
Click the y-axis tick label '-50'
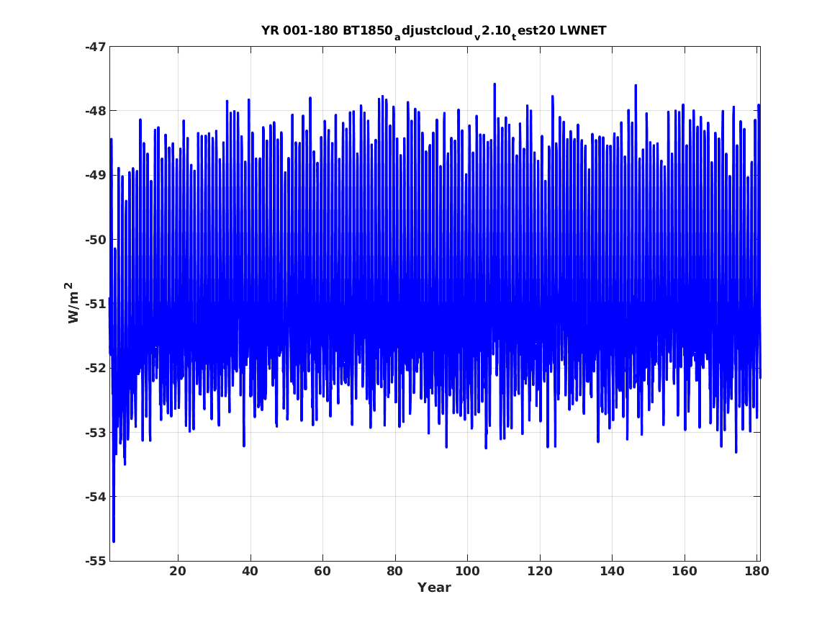95,240
